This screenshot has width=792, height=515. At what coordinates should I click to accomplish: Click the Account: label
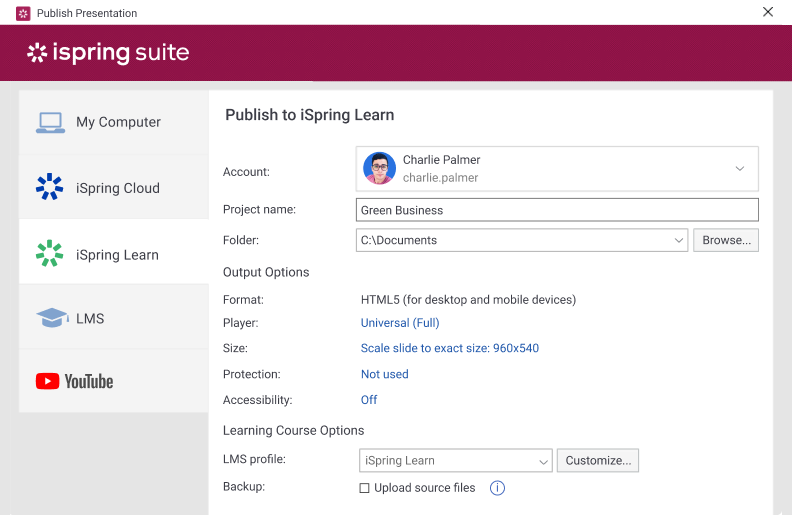pyautogui.click(x=246, y=172)
